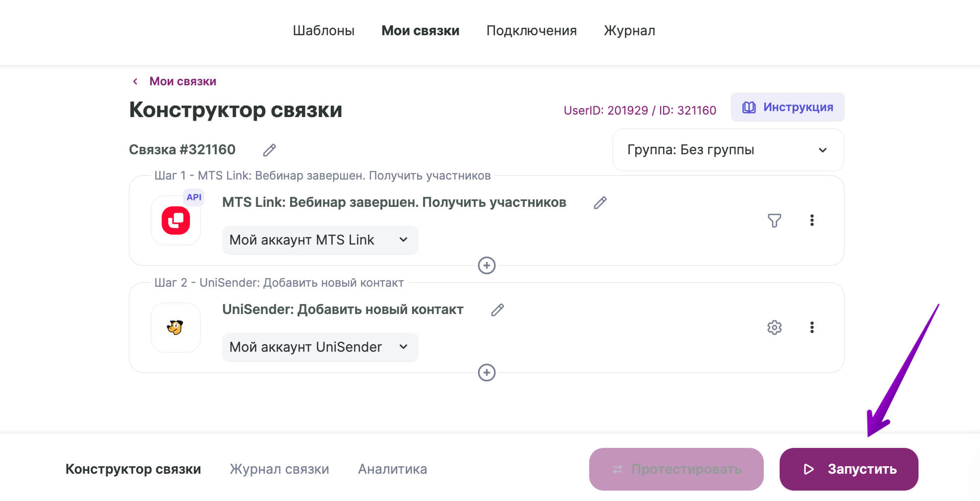Click UniSender: Добавить новый контакт step title
This screenshot has height=501, width=980.
343,310
